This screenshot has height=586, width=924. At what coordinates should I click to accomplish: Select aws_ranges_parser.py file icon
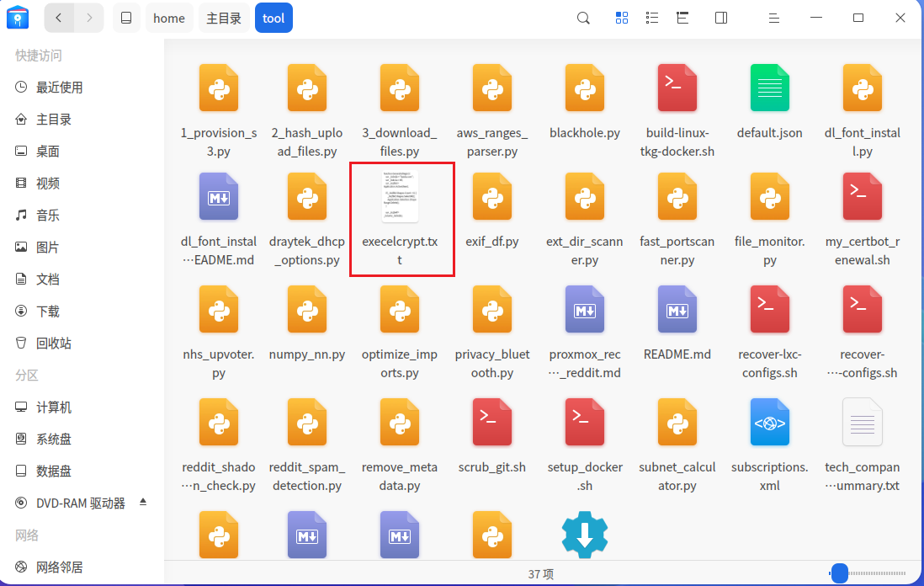click(x=492, y=88)
